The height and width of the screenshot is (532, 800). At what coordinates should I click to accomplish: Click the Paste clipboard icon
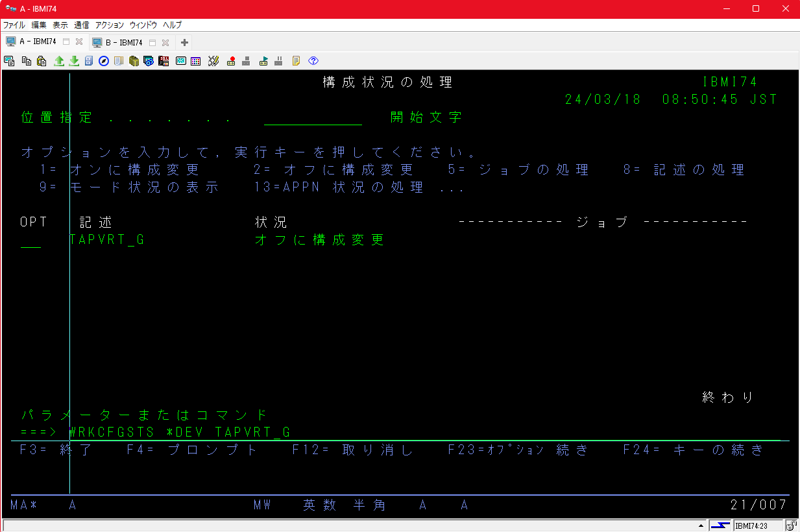42,61
